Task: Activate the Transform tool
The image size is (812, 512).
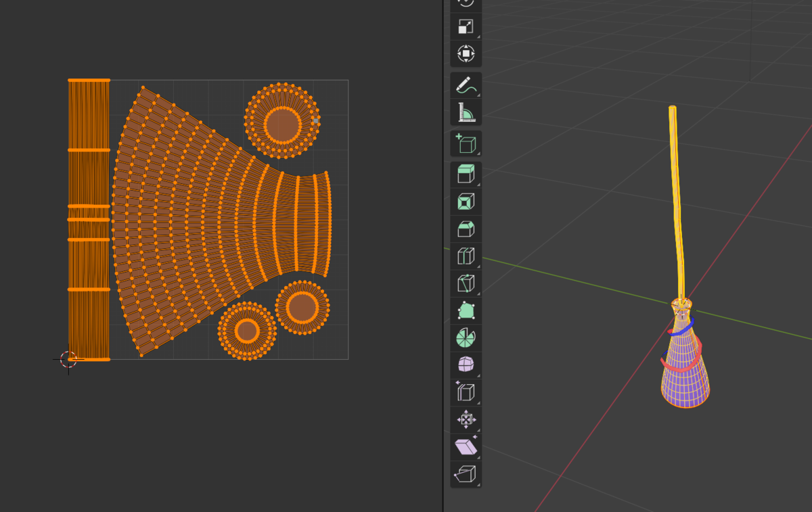Action: (x=464, y=54)
